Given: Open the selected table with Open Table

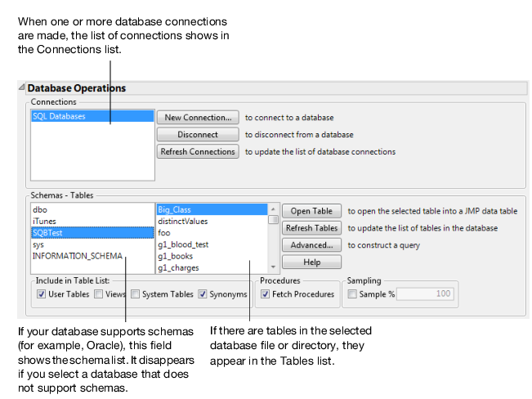Looking at the screenshot, I should (311, 211).
